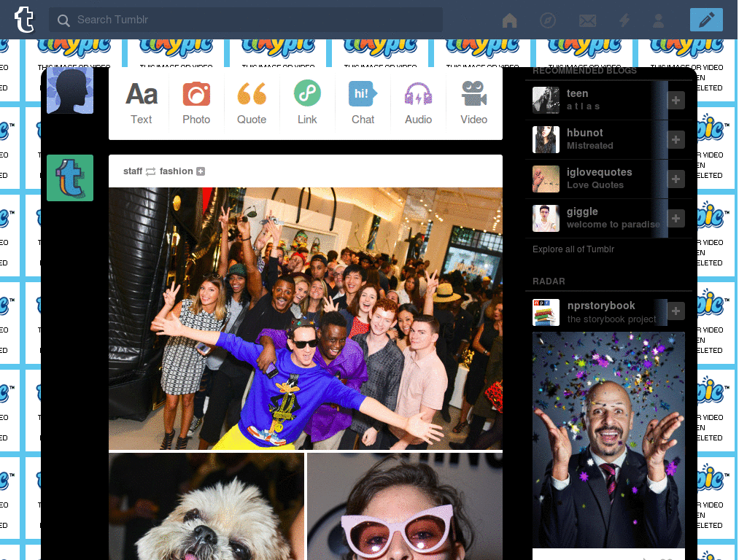The height and width of the screenshot is (560, 747).
Task: Create a new Text post
Action: [142, 104]
